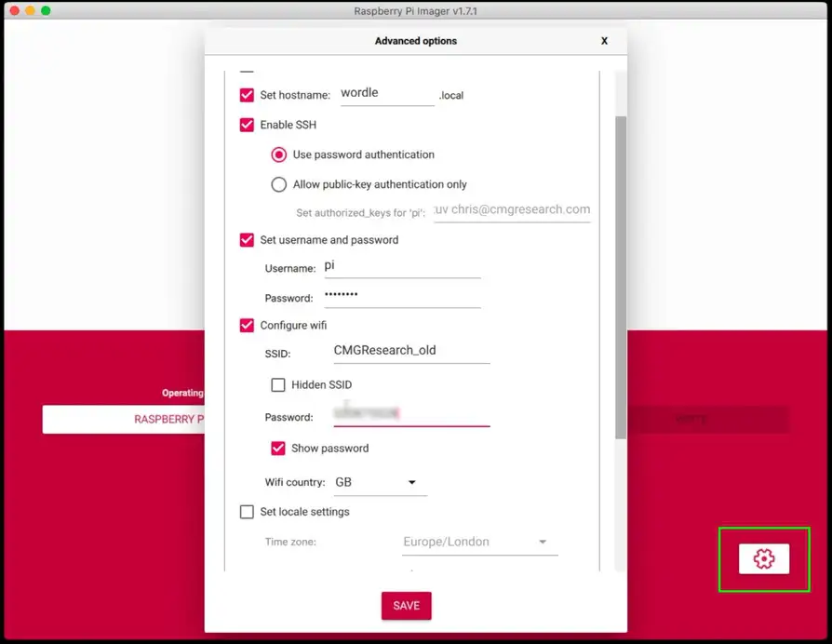Viewport: 832px width, 644px height.
Task: Disable the Configure wifi checkbox
Action: [247, 326]
